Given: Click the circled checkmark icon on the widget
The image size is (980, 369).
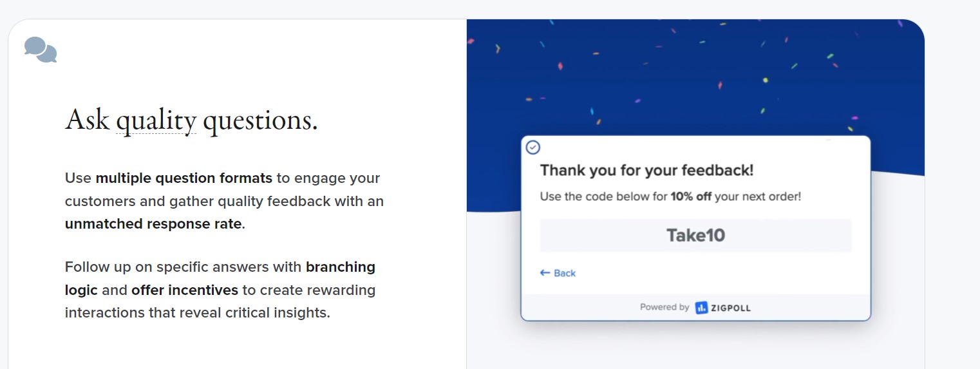Looking at the screenshot, I should point(532,147).
